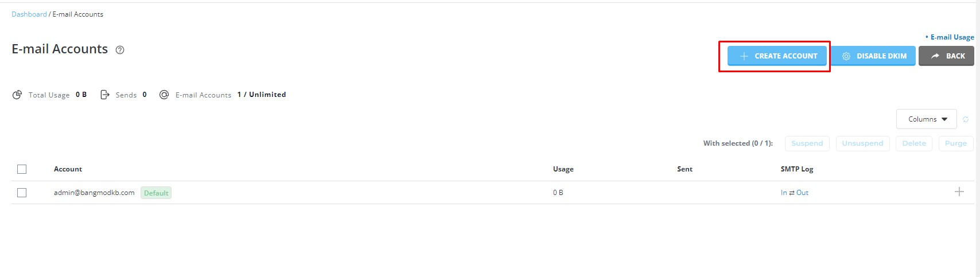
Task: Open the E-mail Usage link
Action: coord(952,37)
